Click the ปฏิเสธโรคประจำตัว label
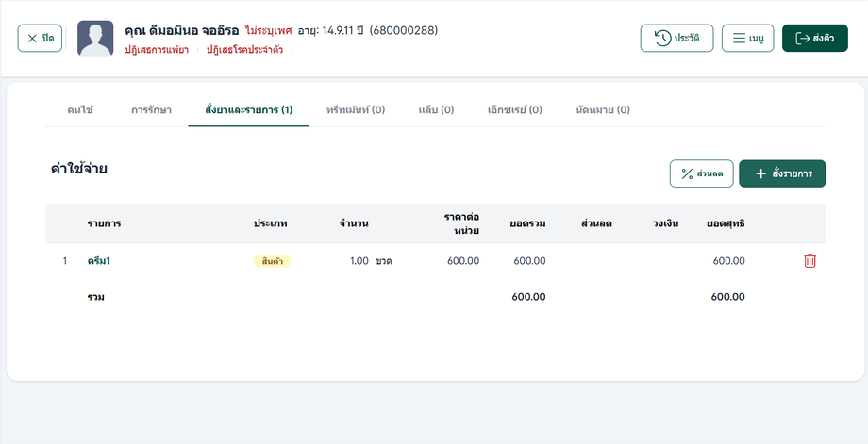 244,50
